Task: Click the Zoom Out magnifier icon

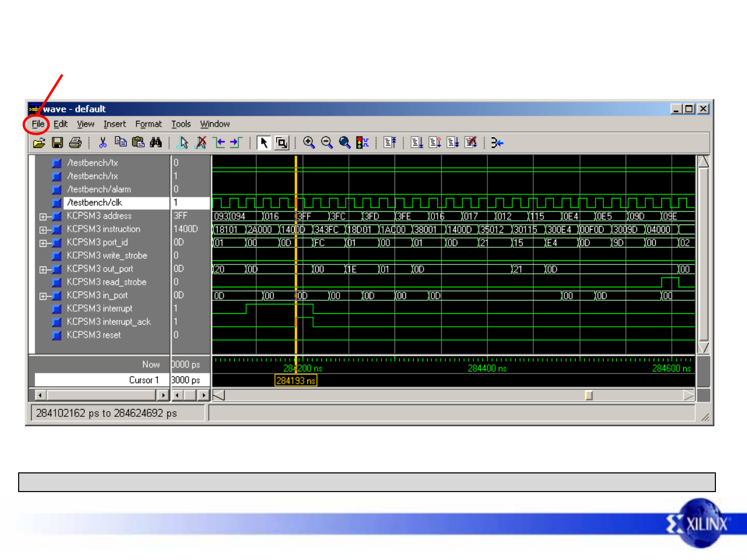Action: click(327, 143)
